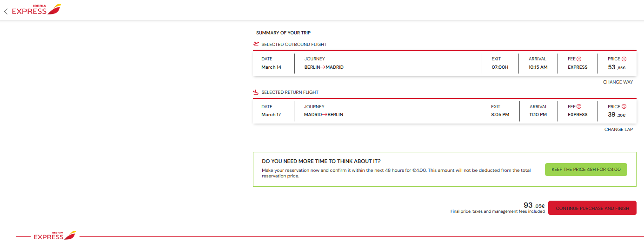Continue purchase and finish
The image size is (644, 242).
point(592,208)
